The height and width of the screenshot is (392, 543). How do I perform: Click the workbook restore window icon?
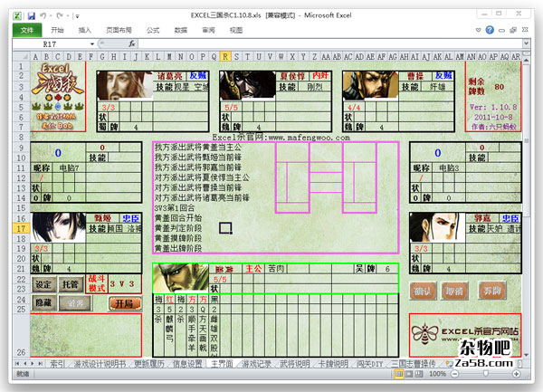(513, 30)
